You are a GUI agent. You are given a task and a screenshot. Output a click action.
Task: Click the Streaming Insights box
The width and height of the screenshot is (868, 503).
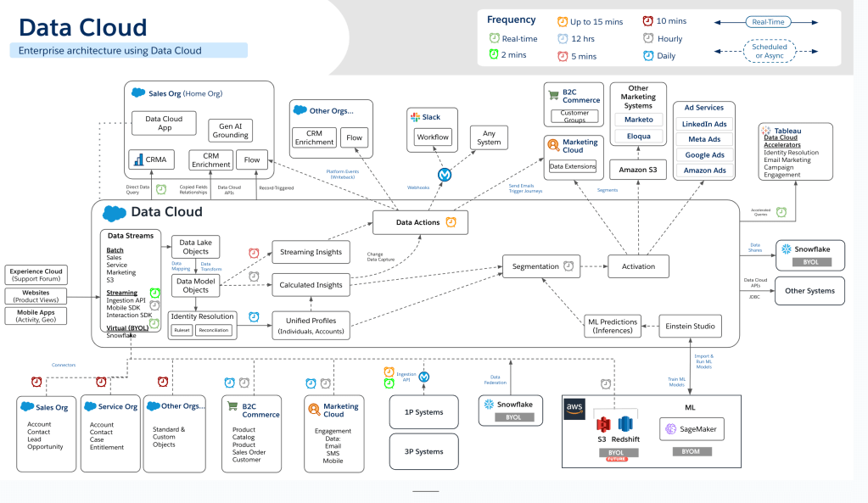pos(311,252)
